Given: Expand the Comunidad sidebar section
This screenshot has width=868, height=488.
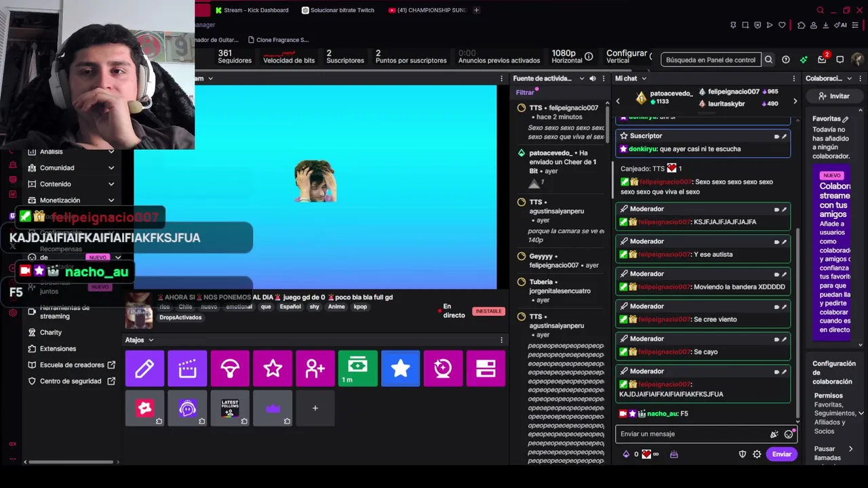Looking at the screenshot, I should tap(71, 167).
